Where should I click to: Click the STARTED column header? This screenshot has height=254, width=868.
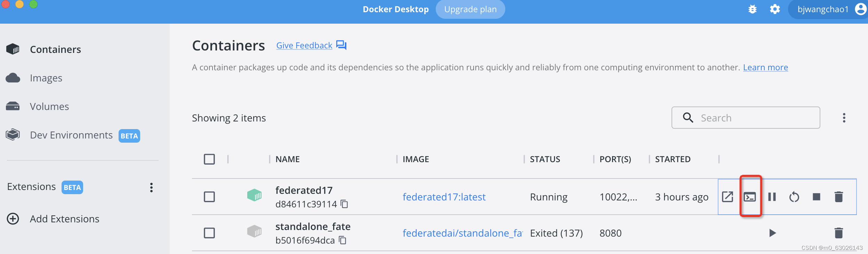(673, 159)
